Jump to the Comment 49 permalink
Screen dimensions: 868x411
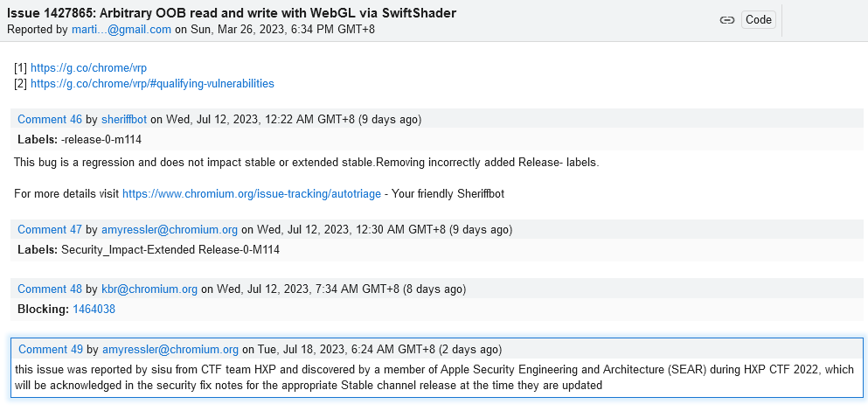[x=51, y=349]
